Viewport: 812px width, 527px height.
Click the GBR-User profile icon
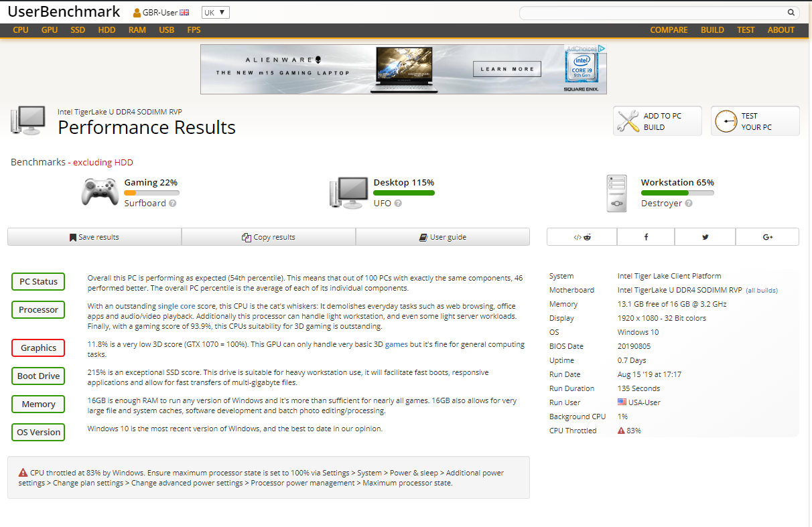(137, 13)
